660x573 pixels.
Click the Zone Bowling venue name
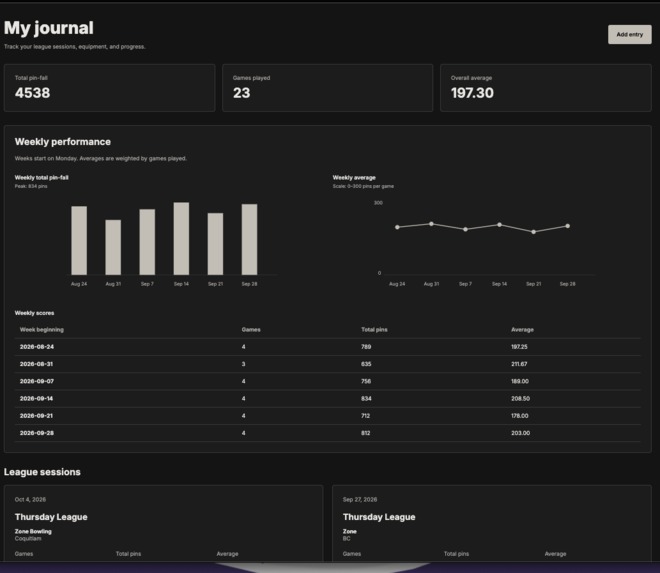coord(33,532)
